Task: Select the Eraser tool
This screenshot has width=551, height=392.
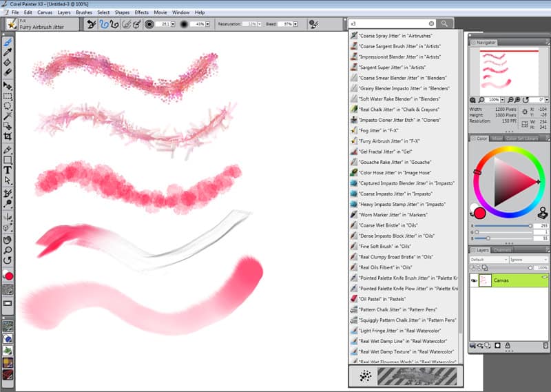Action: coord(8,72)
